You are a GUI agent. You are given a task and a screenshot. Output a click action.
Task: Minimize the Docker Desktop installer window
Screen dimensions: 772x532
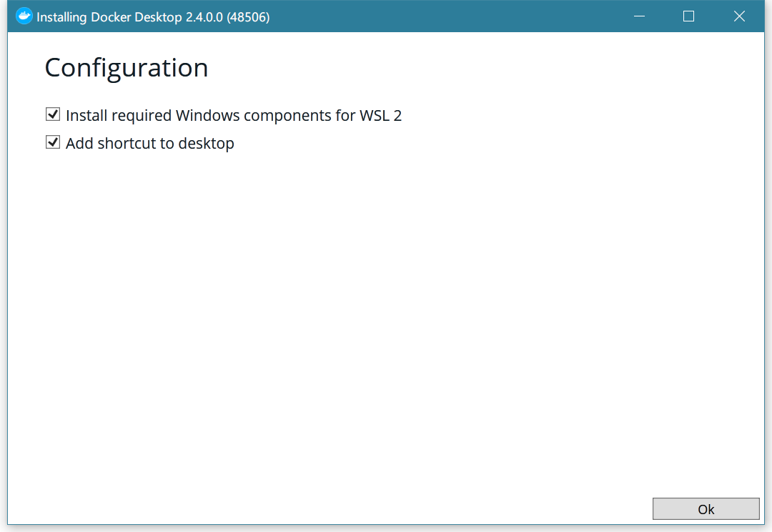coord(639,16)
